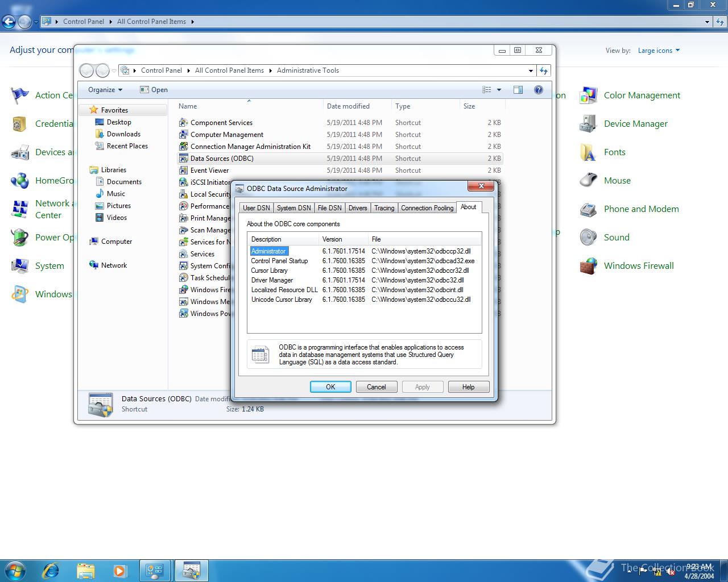Select the Unicode Cursor Library row

pyautogui.click(x=364, y=300)
